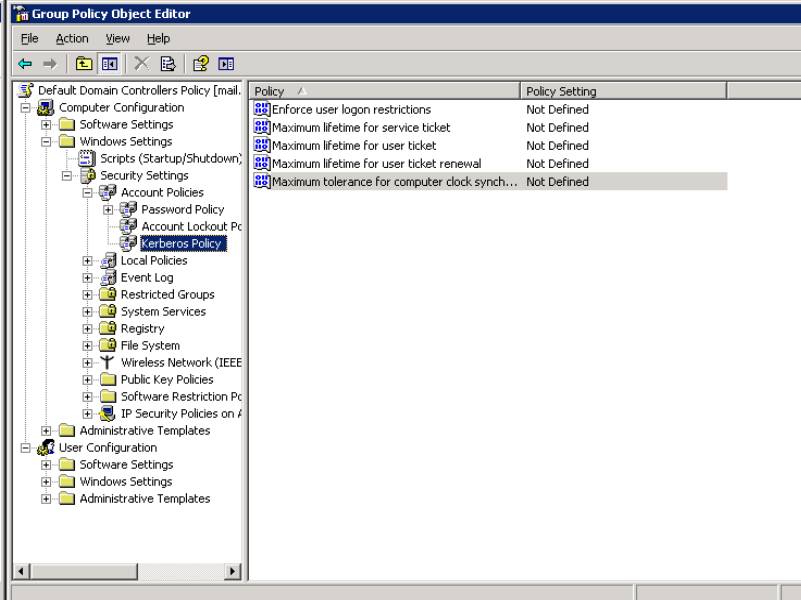Expand Software Settings under Computer Configuration
Viewport: 801px width, 600px height.
(46, 125)
